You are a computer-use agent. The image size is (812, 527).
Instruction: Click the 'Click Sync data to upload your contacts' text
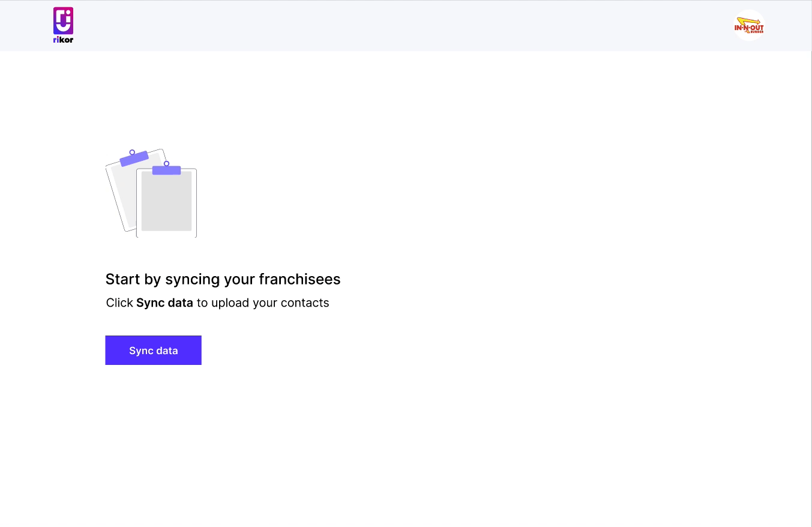(x=217, y=303)
